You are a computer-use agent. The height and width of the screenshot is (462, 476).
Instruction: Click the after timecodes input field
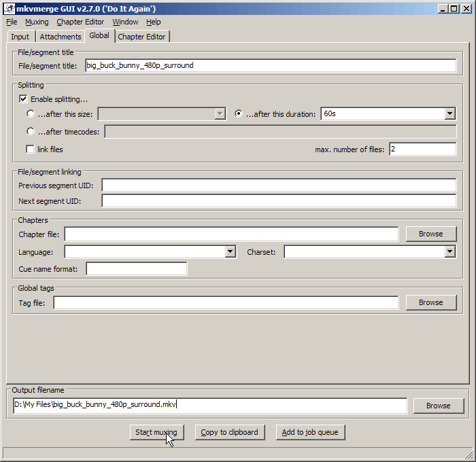[280, 131]
